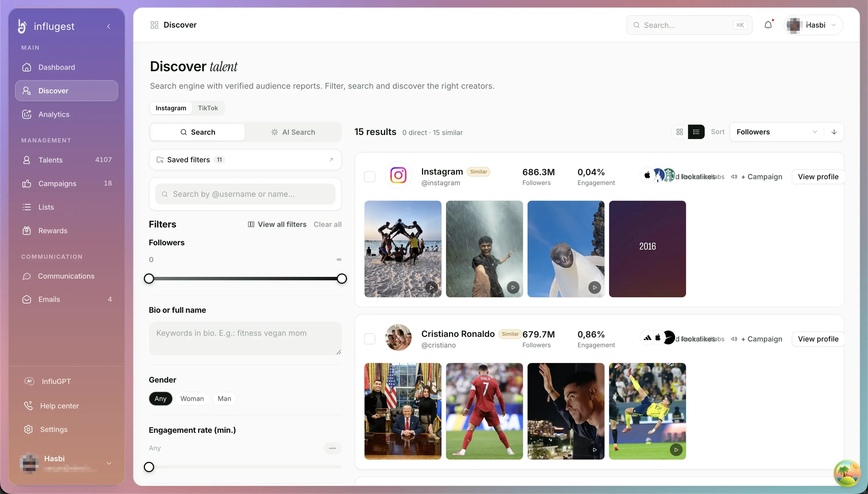Open Cristiano's Oval Office photo thumbnail
Screen dimensions: 868x494
pos(403,411)
